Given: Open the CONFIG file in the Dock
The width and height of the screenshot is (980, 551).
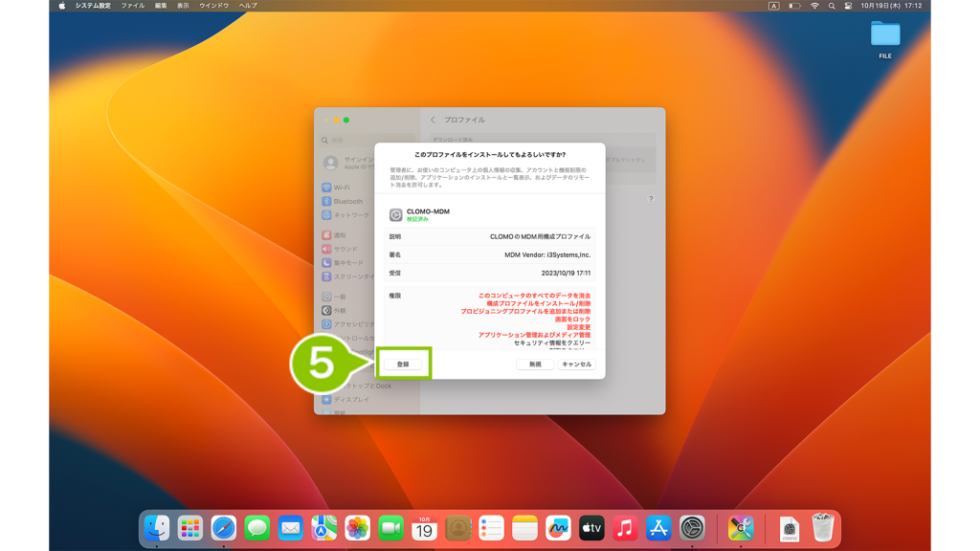Looking at the screenshot, I should 790,528.
